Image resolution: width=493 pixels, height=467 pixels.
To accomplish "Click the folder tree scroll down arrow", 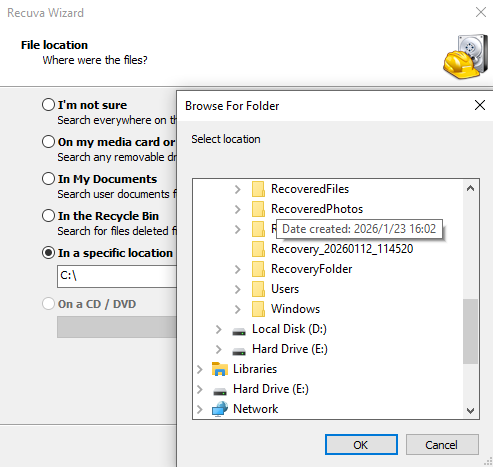I will tap(470, 410).
